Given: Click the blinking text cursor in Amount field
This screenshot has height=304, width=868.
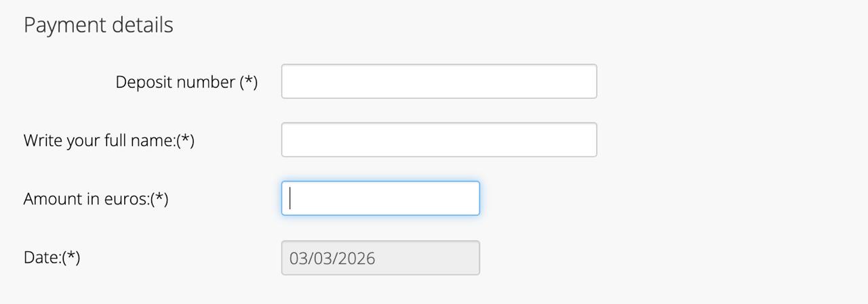Looking at the screenshot, I should [x=290, y=198].
